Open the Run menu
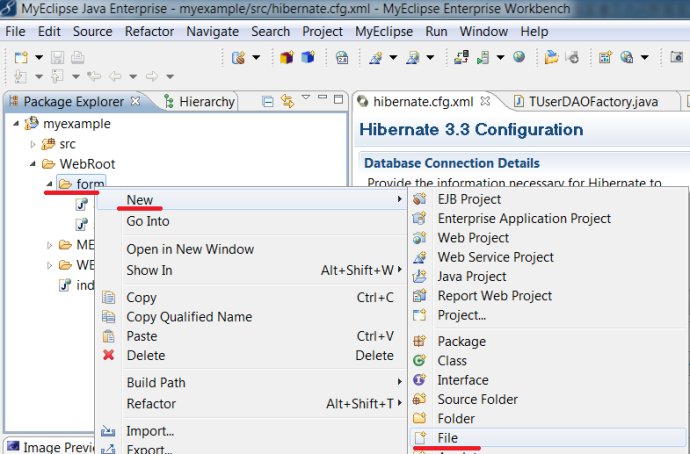 [x=436, y=32]
